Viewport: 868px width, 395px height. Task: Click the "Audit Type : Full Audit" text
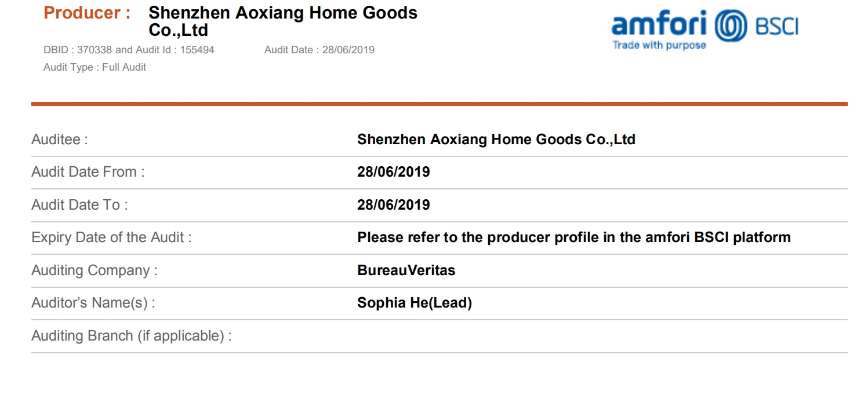[95, 67]
